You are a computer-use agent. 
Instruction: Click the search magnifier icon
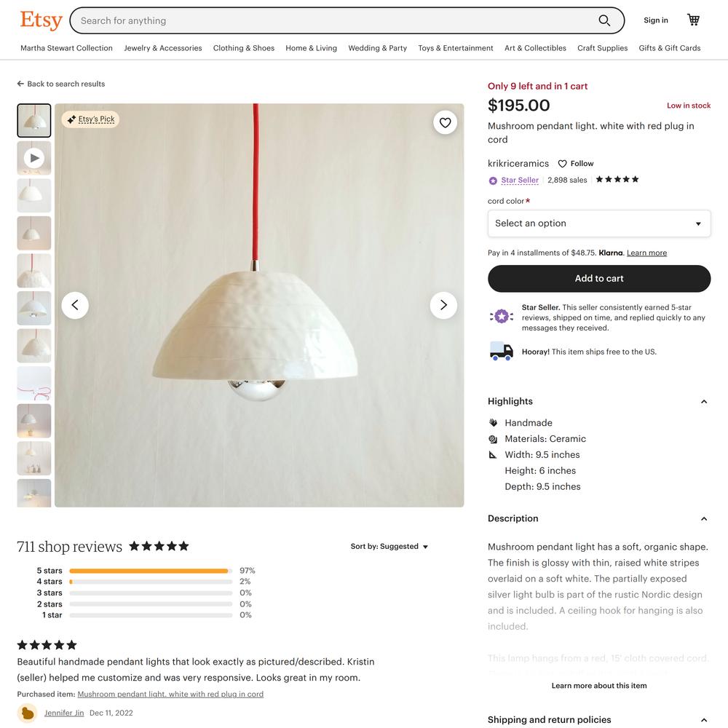tap(604, 20)
